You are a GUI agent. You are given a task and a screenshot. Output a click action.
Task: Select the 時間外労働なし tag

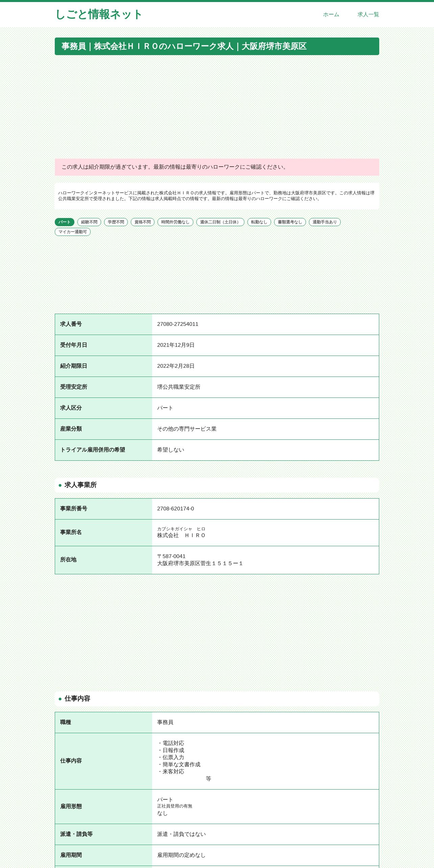175,222
